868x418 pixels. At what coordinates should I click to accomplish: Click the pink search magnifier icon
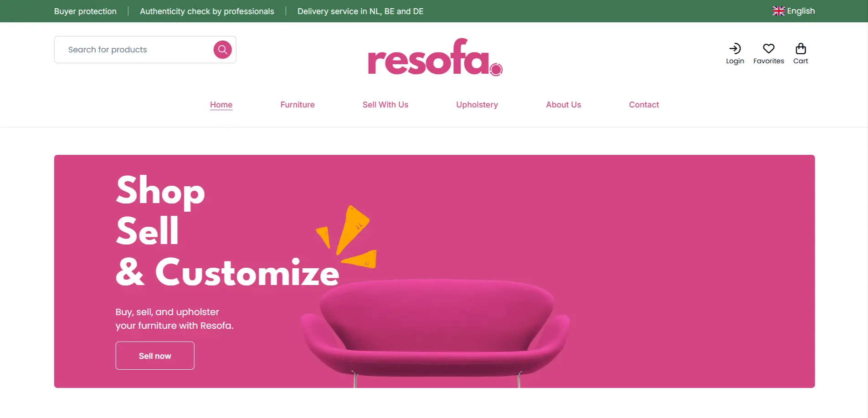click(222, 50)
